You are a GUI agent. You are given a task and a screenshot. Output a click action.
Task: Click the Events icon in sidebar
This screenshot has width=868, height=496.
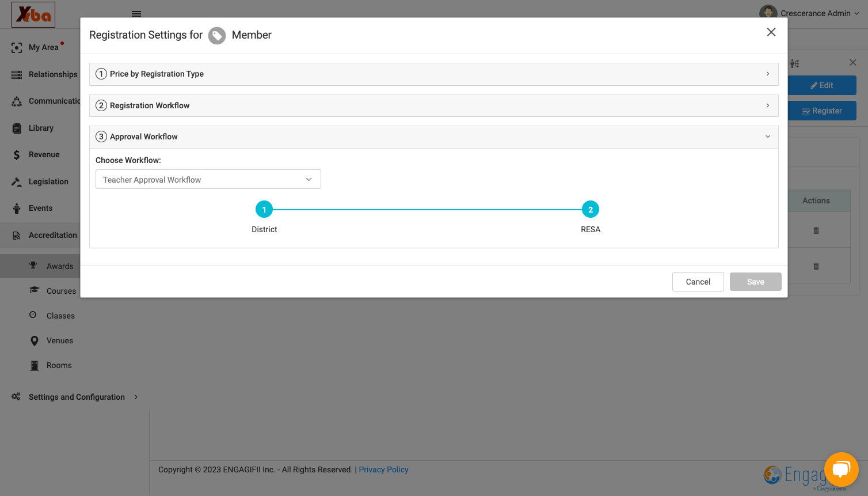17,209
